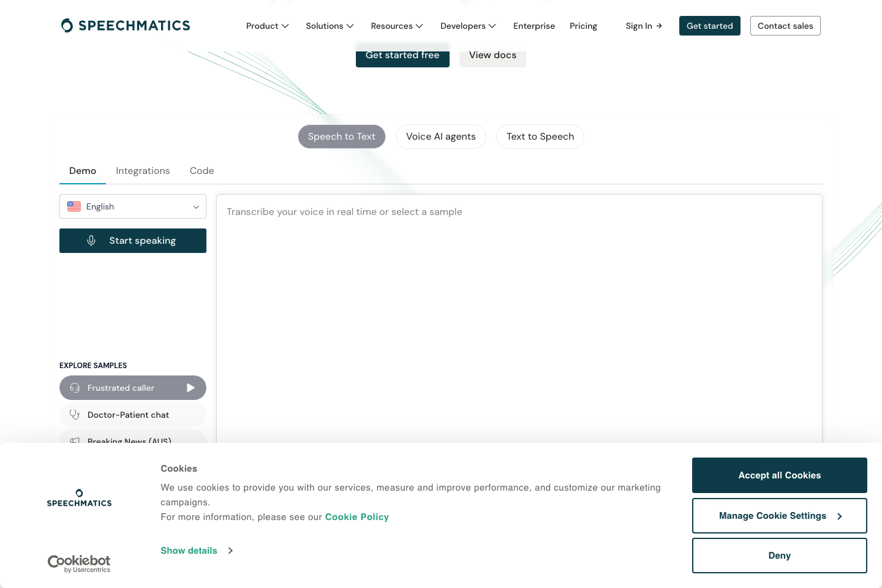Click the Cookiebot logo in the banner
882x588 pixels.
[79, 561]
